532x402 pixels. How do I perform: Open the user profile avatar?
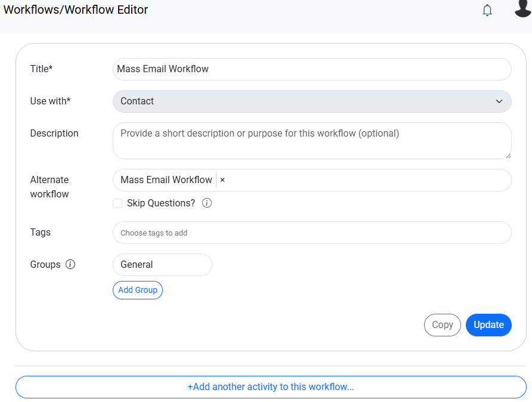click(x=522, y=9)
